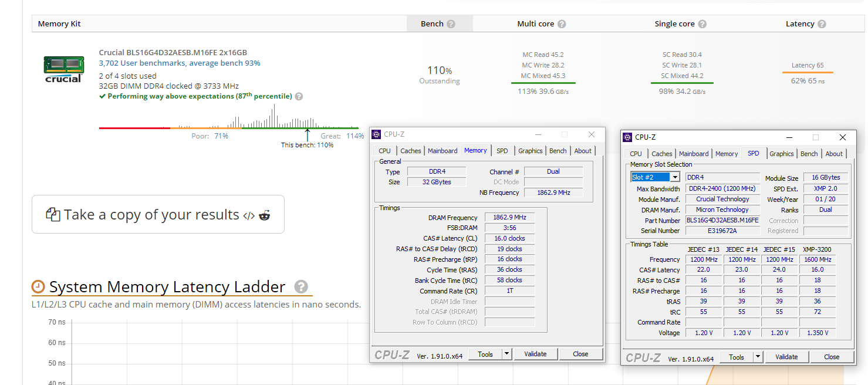Click the Max Bandwidth DDR4-2400 field
The width and height of the screenshot is (868, 385).
click(x=722, y=188)
